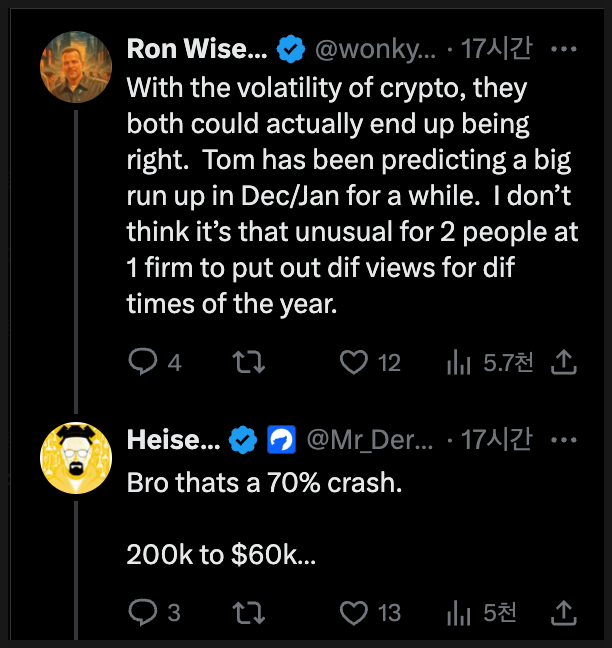Open more options on Ron Wise's tweet
The image size is (612, 648).
[x=565, y=48]
